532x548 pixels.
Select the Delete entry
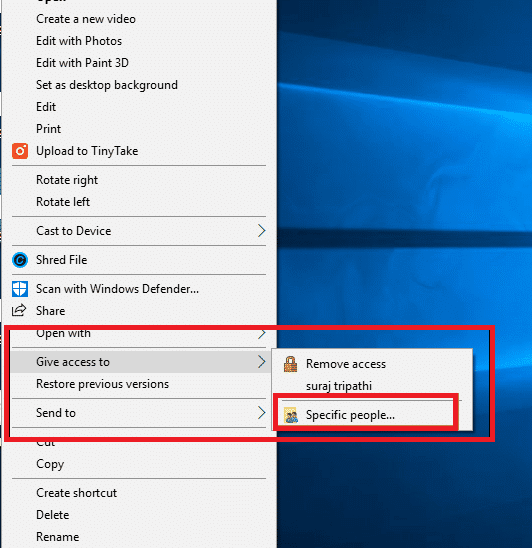(x=53, y=515)
